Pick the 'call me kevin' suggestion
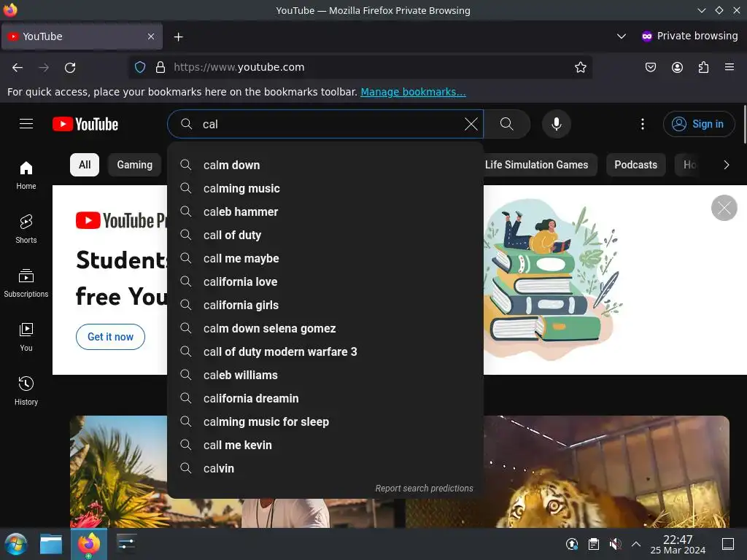747x560 pixels. [325, 446]
